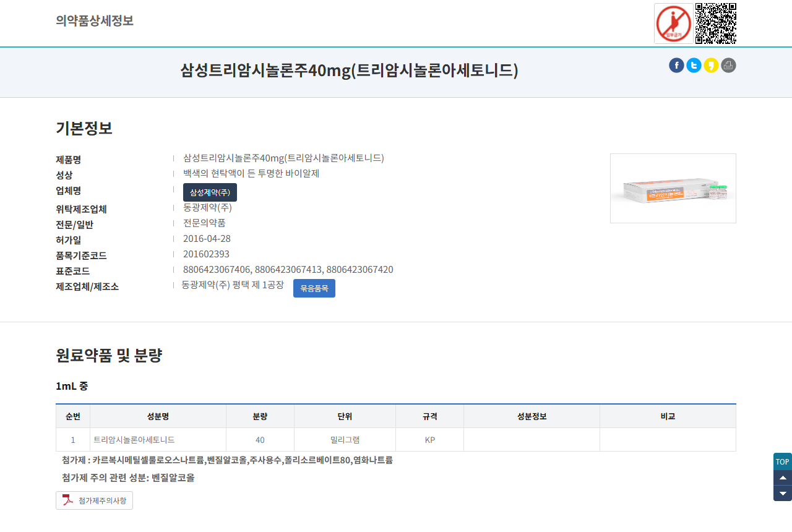The image size is (792, 532).
Task: Click the 규격 column header
Action: (x=429, y=416)
